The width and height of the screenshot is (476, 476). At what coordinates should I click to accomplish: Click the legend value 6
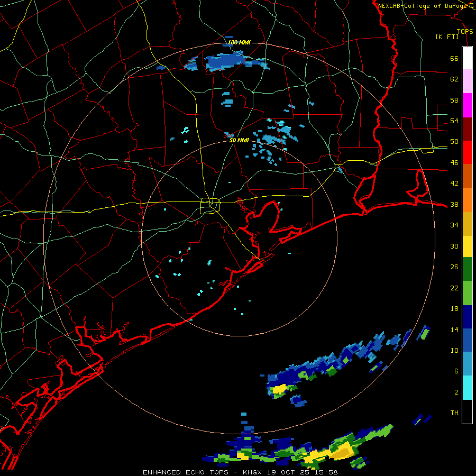click(x=456, y=371)
